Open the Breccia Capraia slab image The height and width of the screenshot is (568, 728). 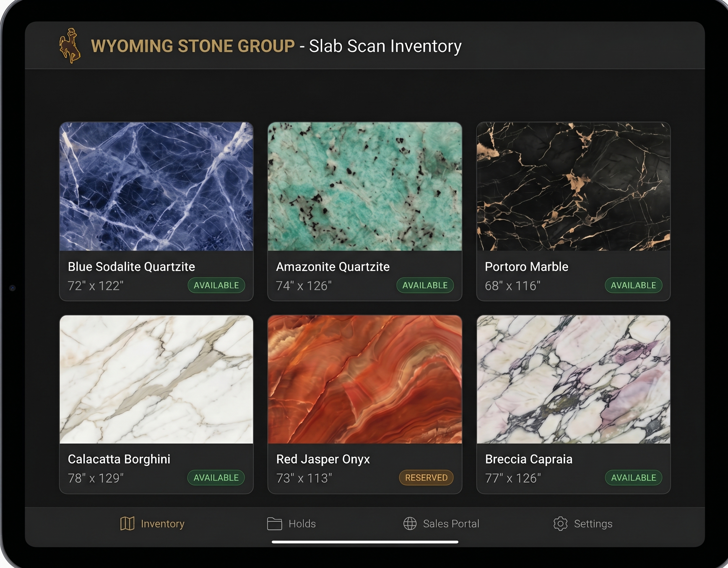[573, 379]
